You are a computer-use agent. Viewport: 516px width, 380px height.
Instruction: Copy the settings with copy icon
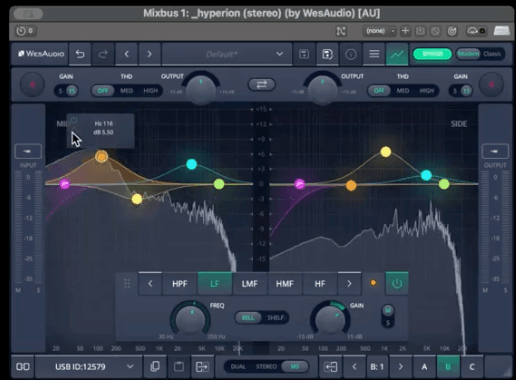click(x=155, y=367)
